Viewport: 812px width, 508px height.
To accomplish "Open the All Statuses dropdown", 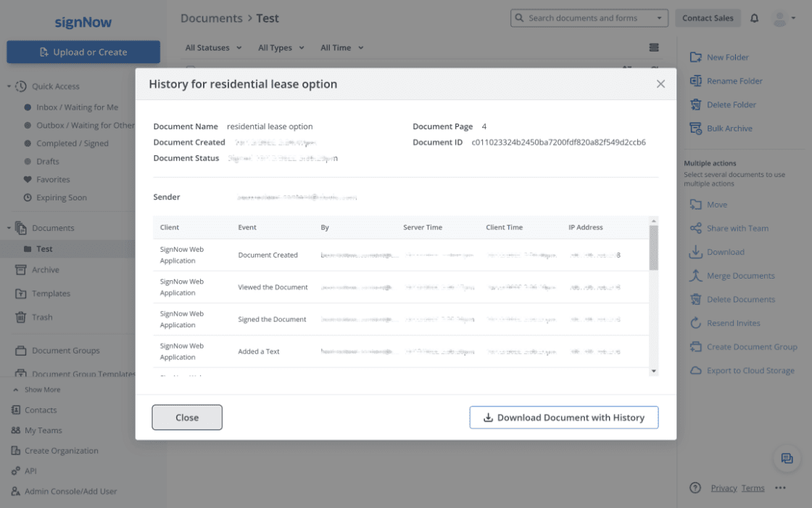I will (x=212, y=47).
